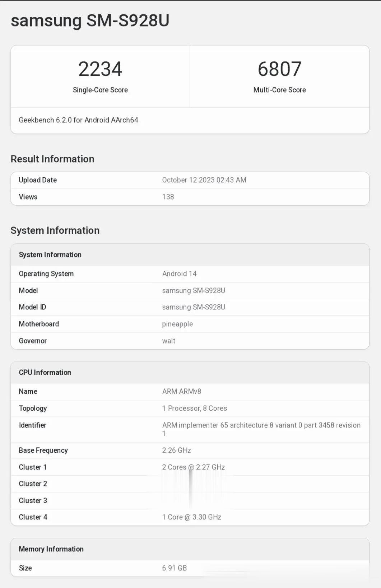Viewport: 381px width, 588px height.
Task: Click the 'Cluster 1' row label
Action: coord(33,467)
